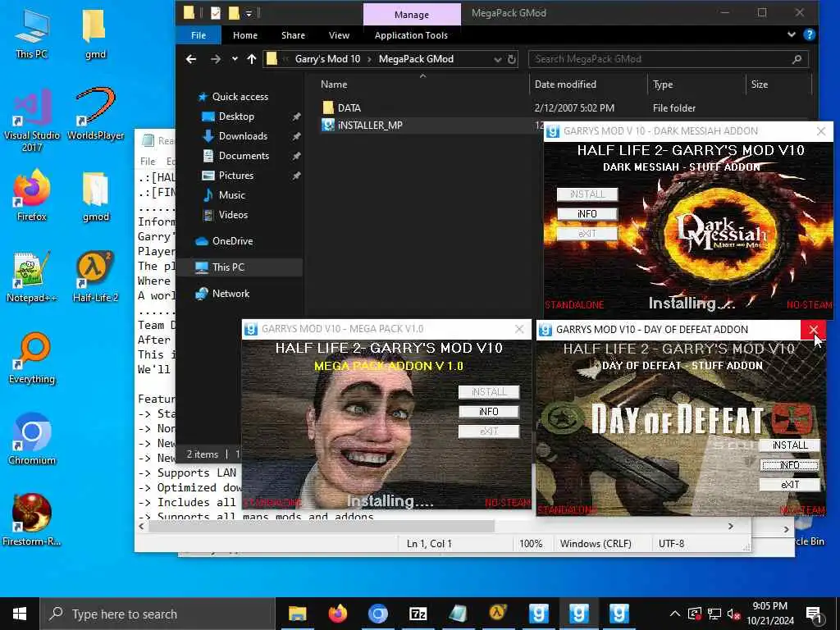Close the Day of Defeat addon window

813,330
